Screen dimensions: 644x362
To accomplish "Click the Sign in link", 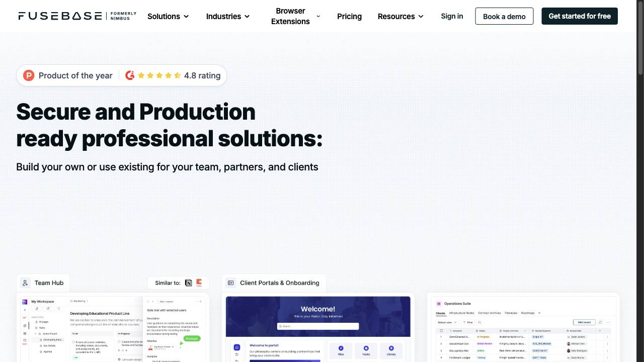I will coord(452,16).
